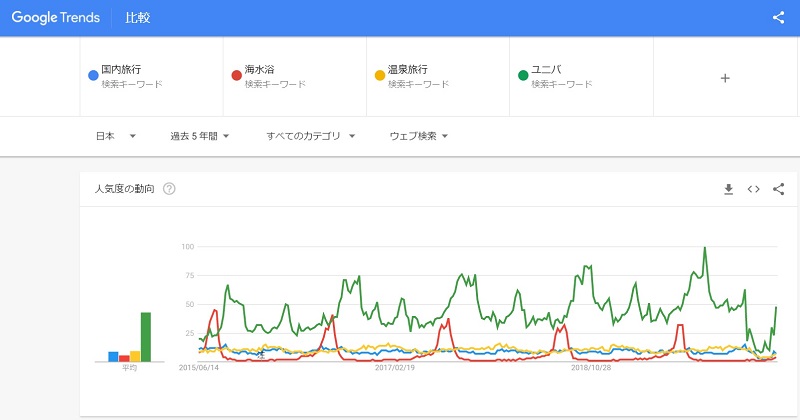Click the green dot beside ユニバ

pyautogui.click(x=522, y=75)
